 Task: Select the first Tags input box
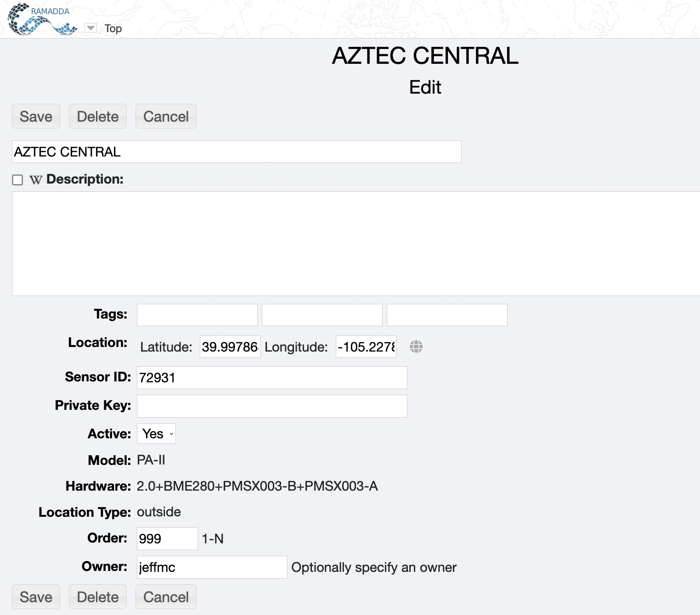coord(197,315)
